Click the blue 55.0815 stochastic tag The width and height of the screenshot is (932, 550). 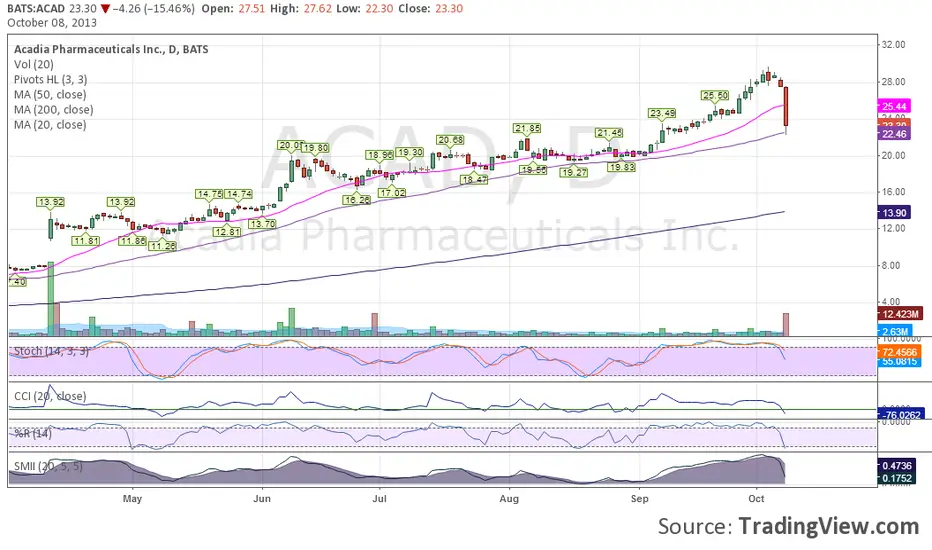pos(899,362)
